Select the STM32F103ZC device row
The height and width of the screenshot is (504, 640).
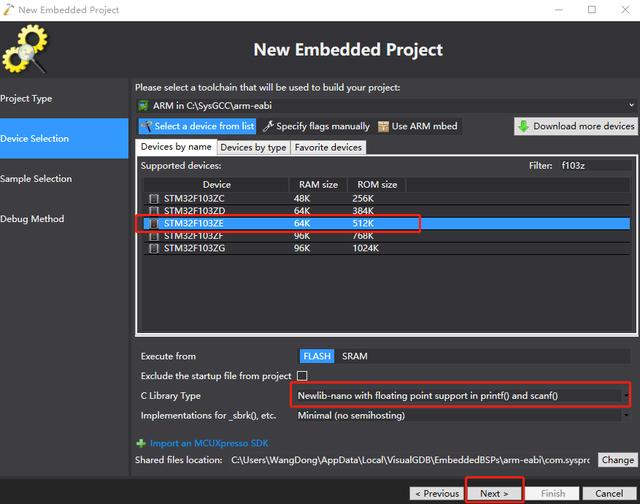(386, 199)
